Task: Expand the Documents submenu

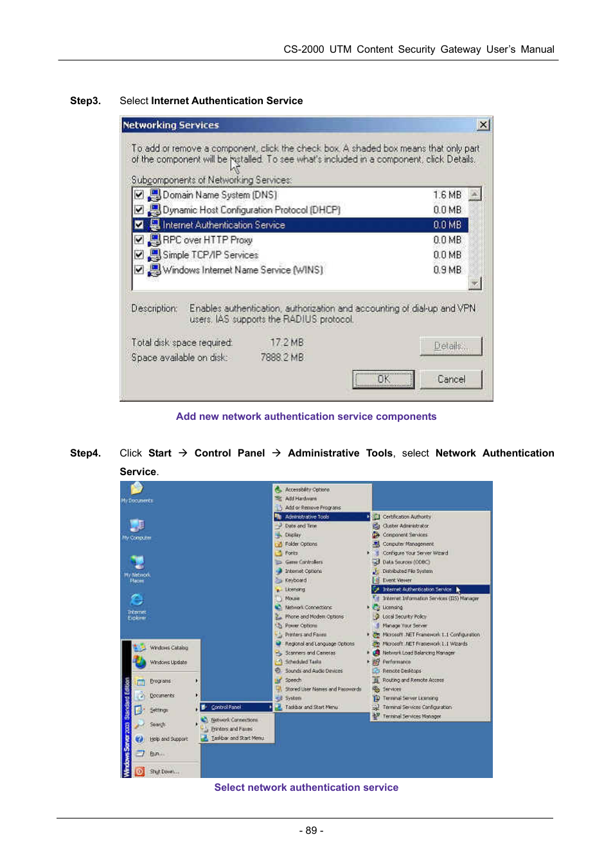Action: click(x=166, y=695)
